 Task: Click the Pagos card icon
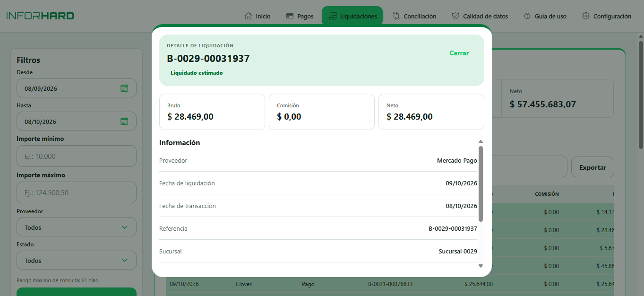[290, 16]
